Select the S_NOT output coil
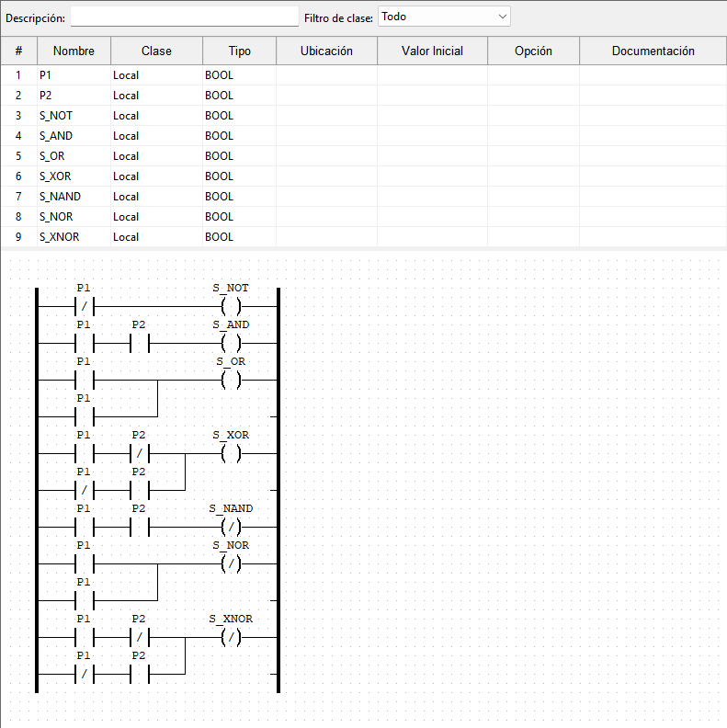The image size is (727, 728). point(232,306)
